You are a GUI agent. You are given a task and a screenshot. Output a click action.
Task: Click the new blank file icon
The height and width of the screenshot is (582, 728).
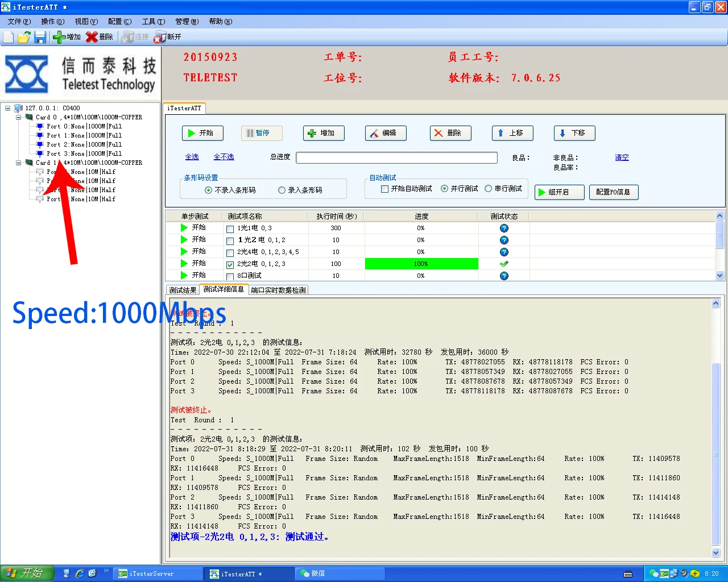pyautogui.click(x=9, y=37)
